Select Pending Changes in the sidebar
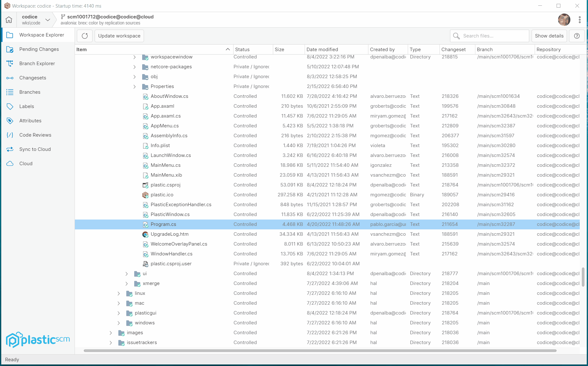The height and width of the screenshot is (366, 588). click(x=39, y=49)
